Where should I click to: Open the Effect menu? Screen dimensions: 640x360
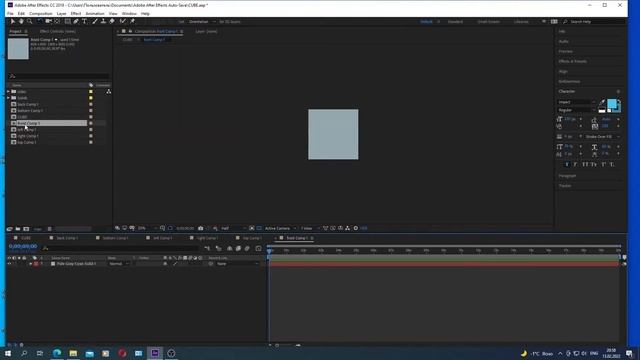point(76,13)
